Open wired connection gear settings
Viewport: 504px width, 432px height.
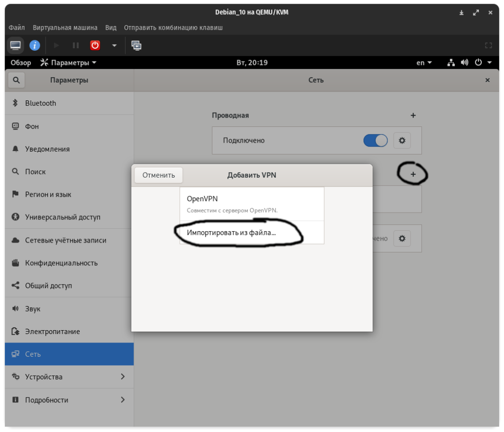click(x=402, y=140)
